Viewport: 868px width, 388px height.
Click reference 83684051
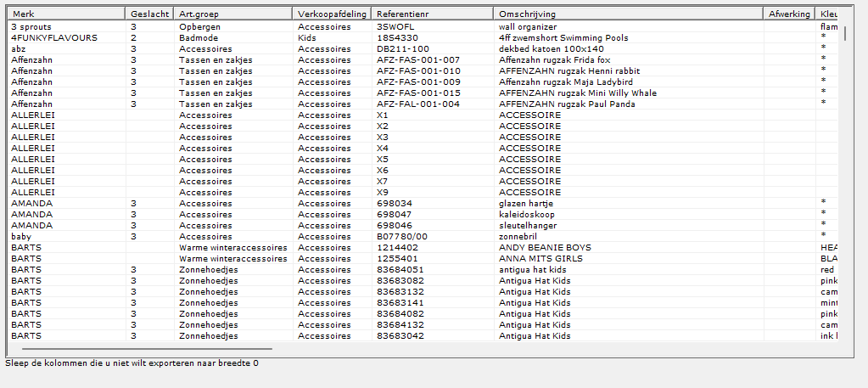(400, 270)
